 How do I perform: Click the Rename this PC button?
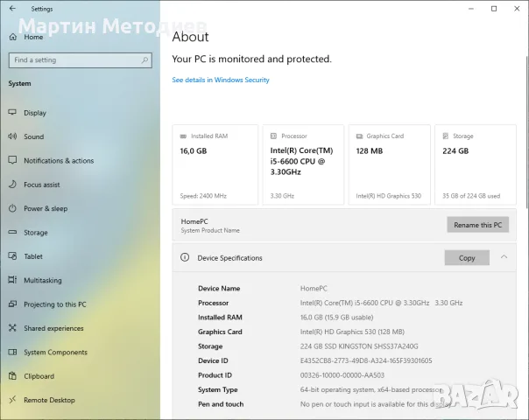(477, 225)
